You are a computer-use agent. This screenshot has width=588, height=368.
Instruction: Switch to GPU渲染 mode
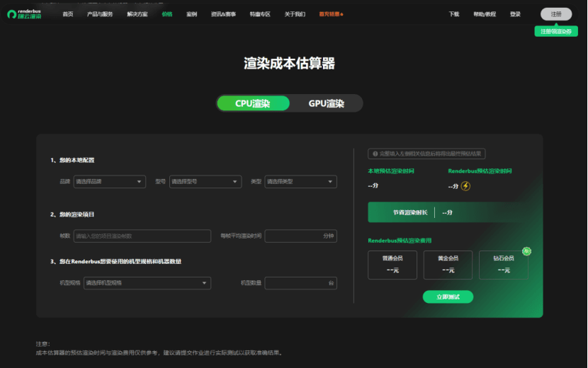327,103
